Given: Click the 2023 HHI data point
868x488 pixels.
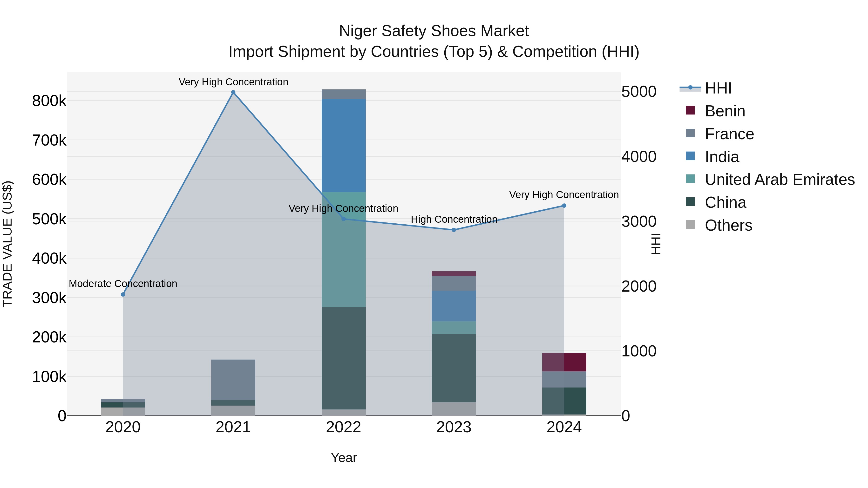Looking at the screenshot, I should (454, 230).
